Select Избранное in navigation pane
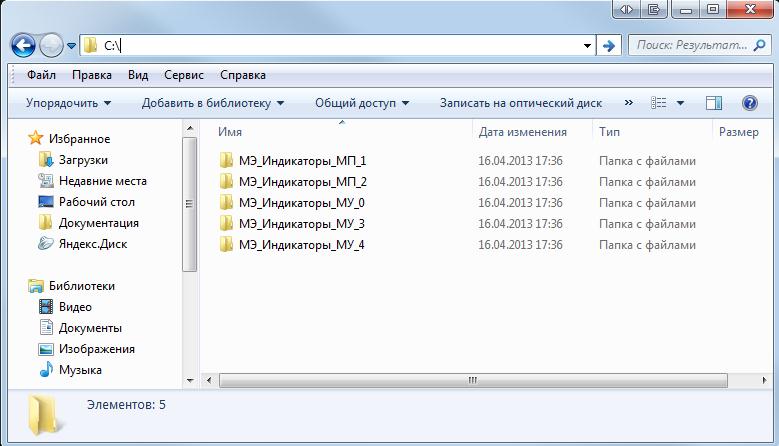 coord(79,139)
